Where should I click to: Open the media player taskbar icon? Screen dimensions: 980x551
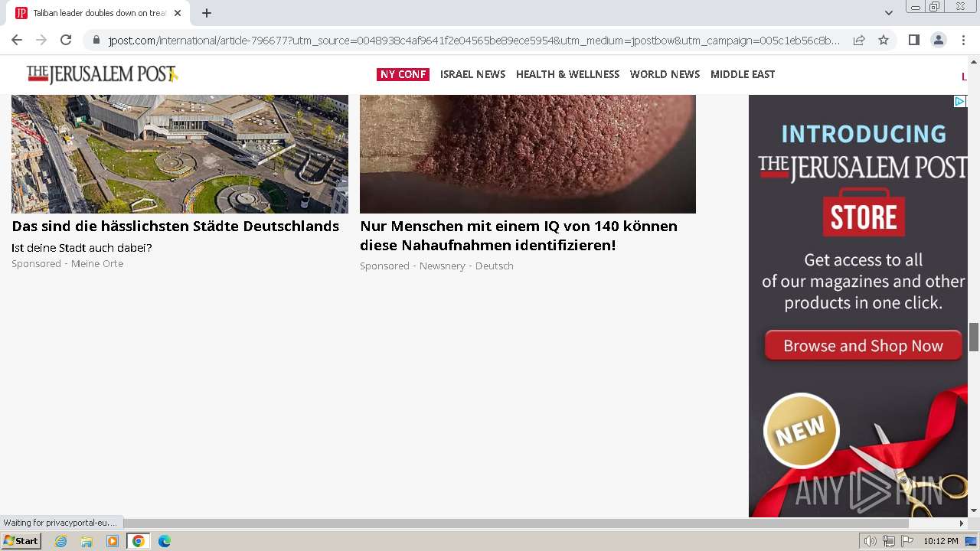113,541
